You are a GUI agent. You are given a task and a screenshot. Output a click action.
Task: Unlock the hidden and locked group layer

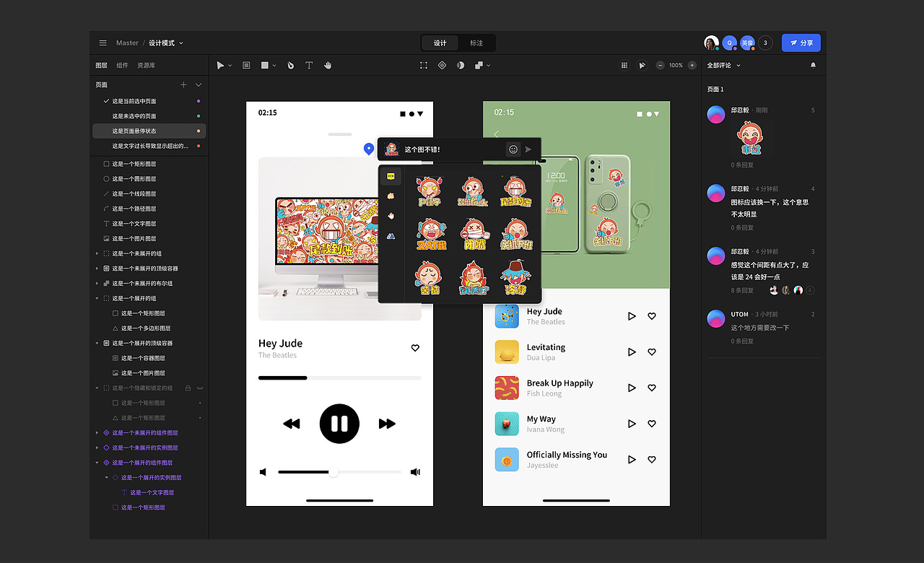[x=188, y=388]
